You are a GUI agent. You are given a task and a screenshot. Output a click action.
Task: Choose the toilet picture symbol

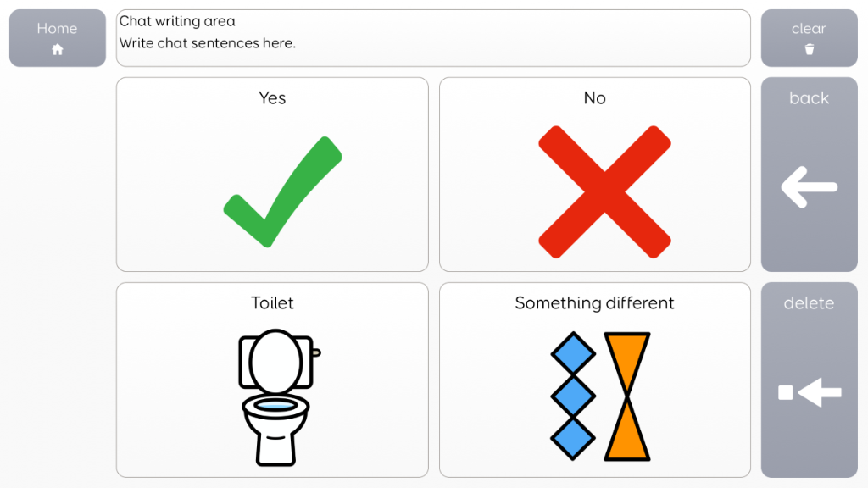[x=278, y=397]
